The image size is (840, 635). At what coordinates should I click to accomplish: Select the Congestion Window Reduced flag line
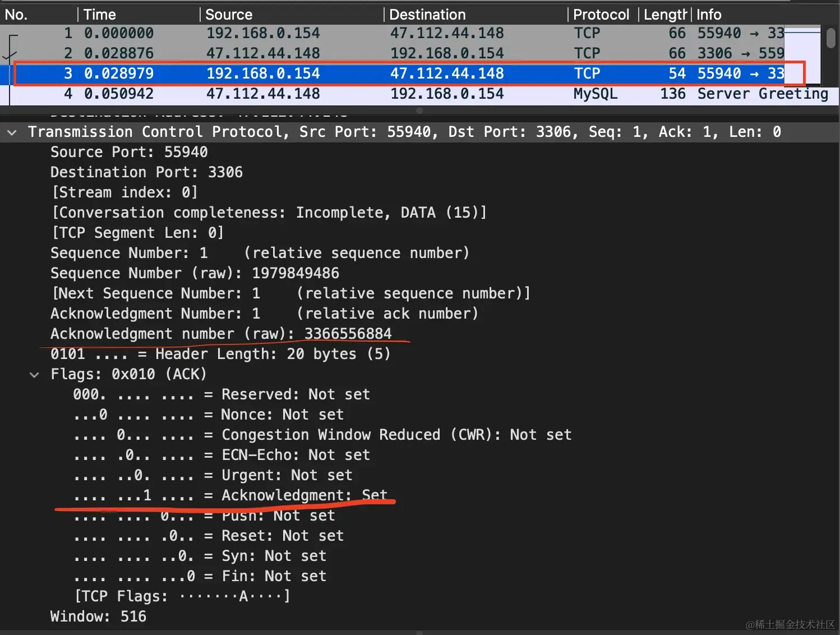pyautogui.click(x=322, y=435)
